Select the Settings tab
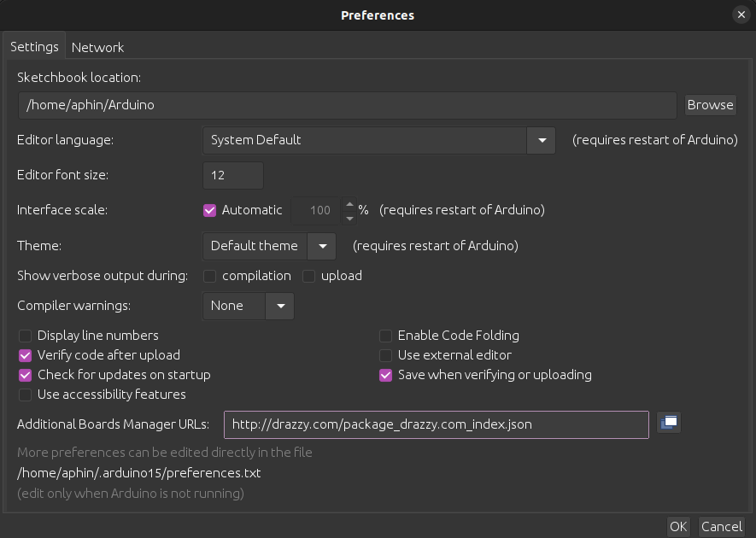This screenshot has width=756, height=538. click(x=34, y=47)
